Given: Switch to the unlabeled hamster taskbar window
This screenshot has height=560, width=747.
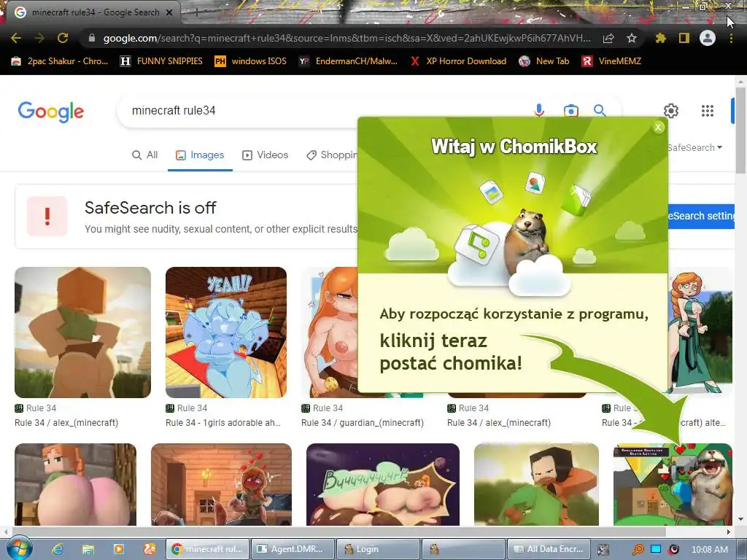Looking at the screenshot, I should 462,549.
